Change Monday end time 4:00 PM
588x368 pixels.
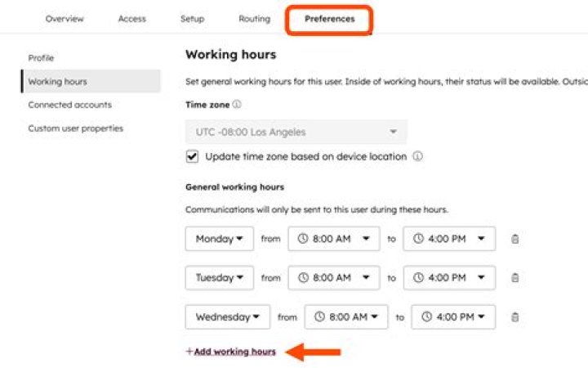(449, 239)
